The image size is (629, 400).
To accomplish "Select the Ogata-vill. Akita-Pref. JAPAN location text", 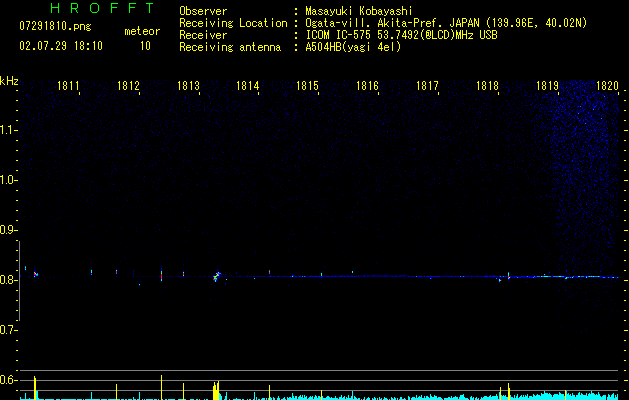I will point(446,23).
